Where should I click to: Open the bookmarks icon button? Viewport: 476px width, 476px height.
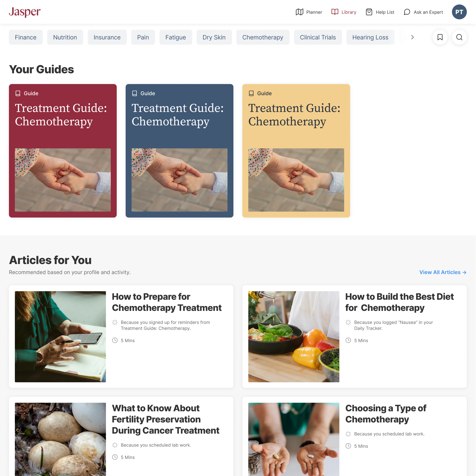[440, 37]
